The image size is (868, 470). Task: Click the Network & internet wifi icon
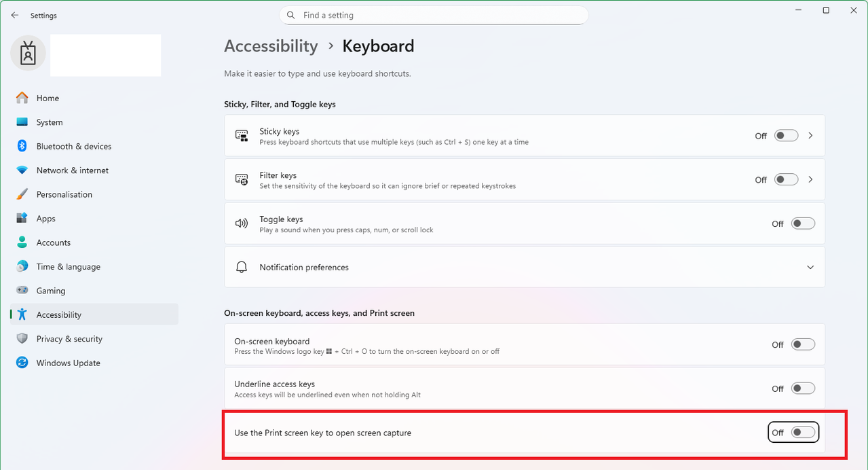(22, 170)
